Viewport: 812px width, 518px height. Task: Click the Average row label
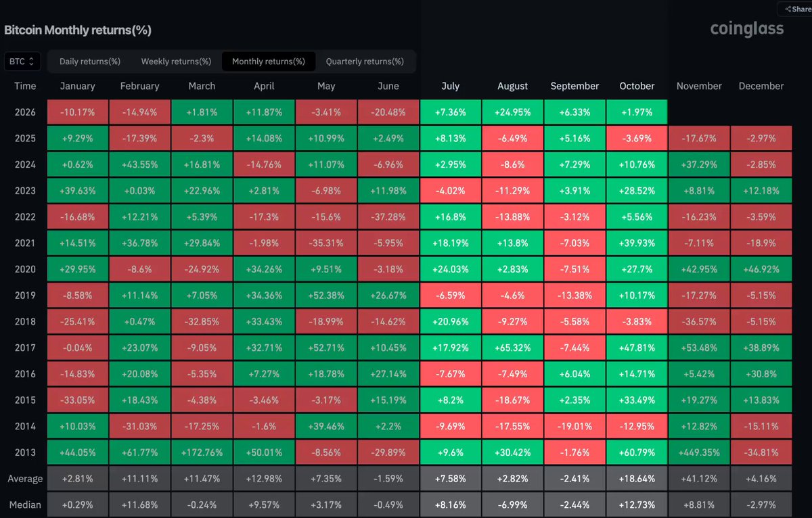[x=25, y=479]
